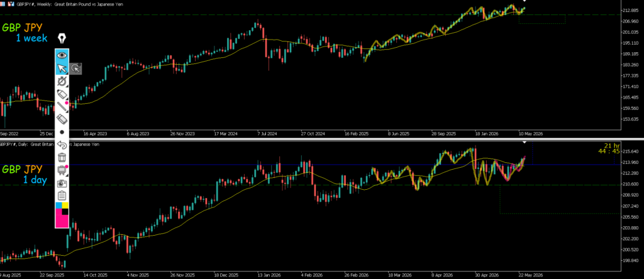644x279 pixels.
Task: Select the large magenta color swatch
Action: pos(62,221)
